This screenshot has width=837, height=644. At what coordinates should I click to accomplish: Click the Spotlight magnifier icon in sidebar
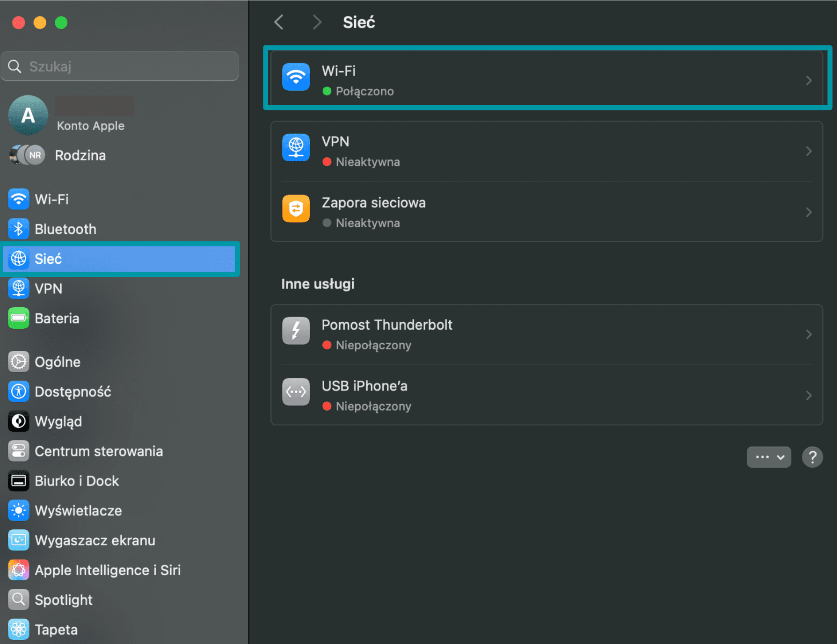[x=18, y=600]
